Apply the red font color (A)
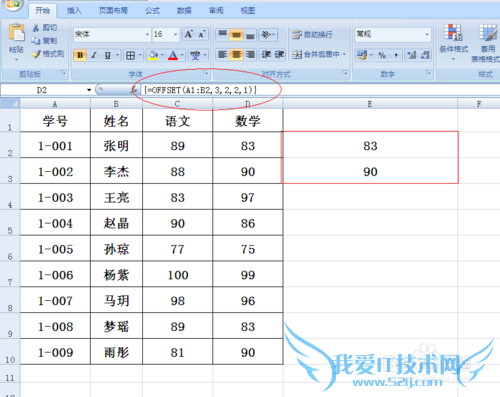This screenshot has height=397, width=500. coord(173,55)
